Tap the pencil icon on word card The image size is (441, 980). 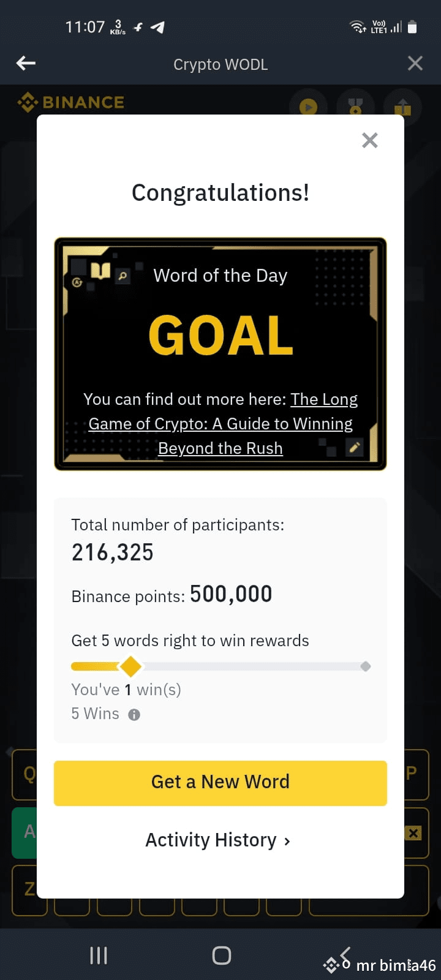(354, 448)
